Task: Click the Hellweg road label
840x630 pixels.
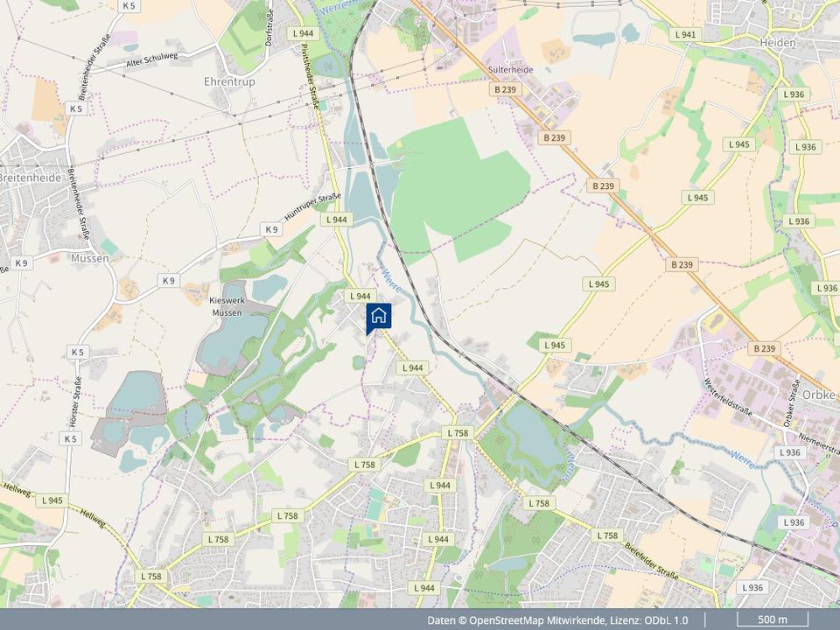Action: pyautogui.click(x=94, y=519)
